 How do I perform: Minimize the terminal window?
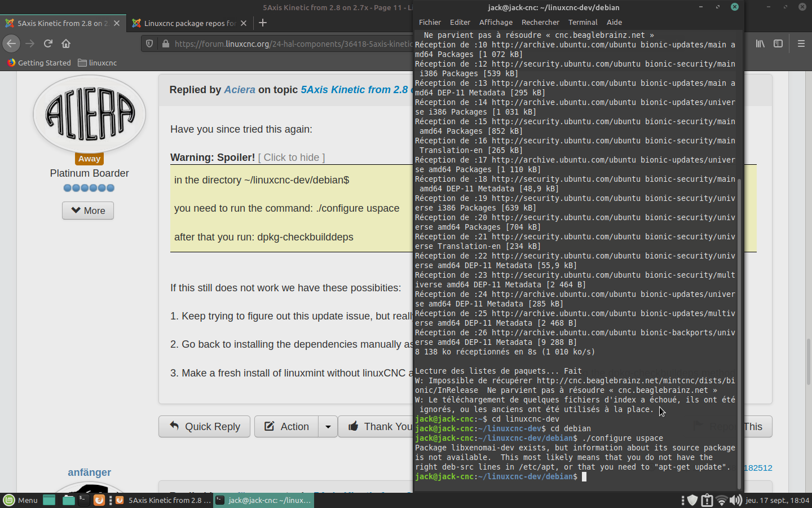(701, 7)
